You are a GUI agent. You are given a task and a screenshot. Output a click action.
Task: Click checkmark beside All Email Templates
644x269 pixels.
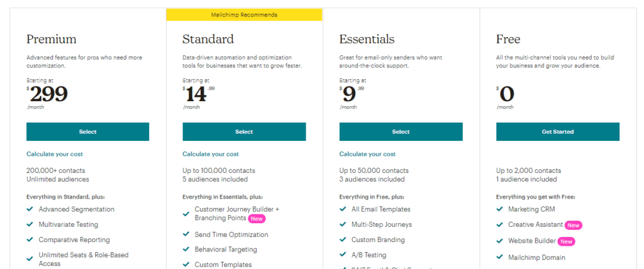coord(343,209)
